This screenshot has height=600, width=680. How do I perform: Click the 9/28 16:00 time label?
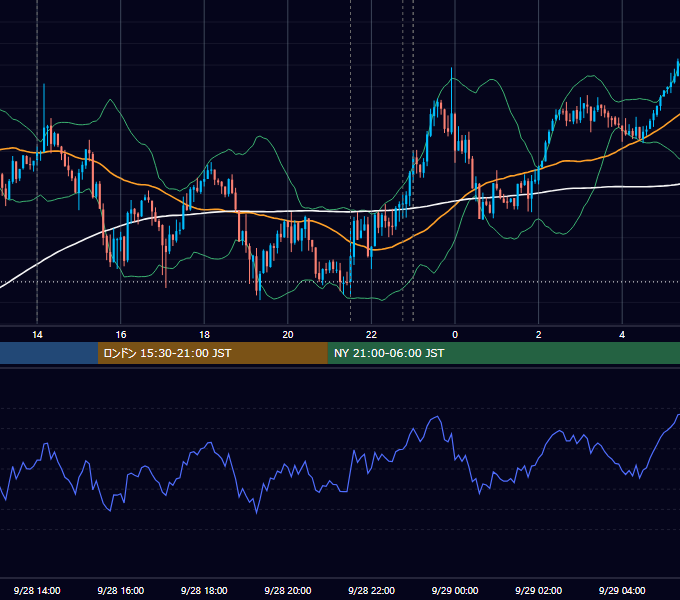click(121, 590)
